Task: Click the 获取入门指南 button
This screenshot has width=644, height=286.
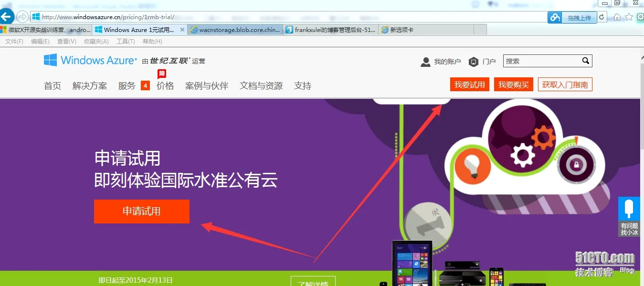Action: [x=565, y=85]
